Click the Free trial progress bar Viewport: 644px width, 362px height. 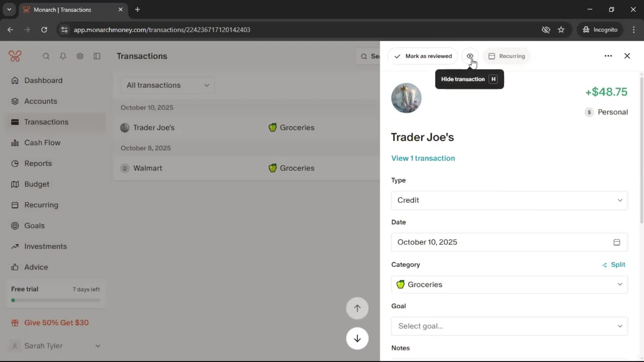[x=55, y=300]
